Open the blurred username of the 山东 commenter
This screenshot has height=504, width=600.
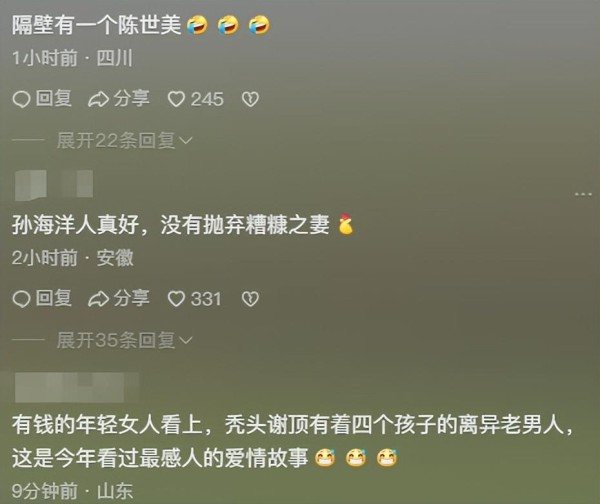(x=77, y=387)
